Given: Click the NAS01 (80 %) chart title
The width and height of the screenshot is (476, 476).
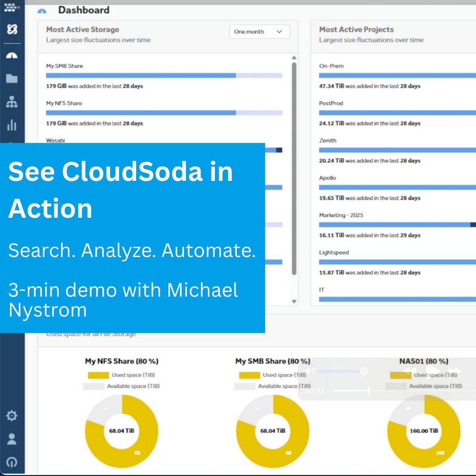Looking at the screenshot, I should [424, 361].
